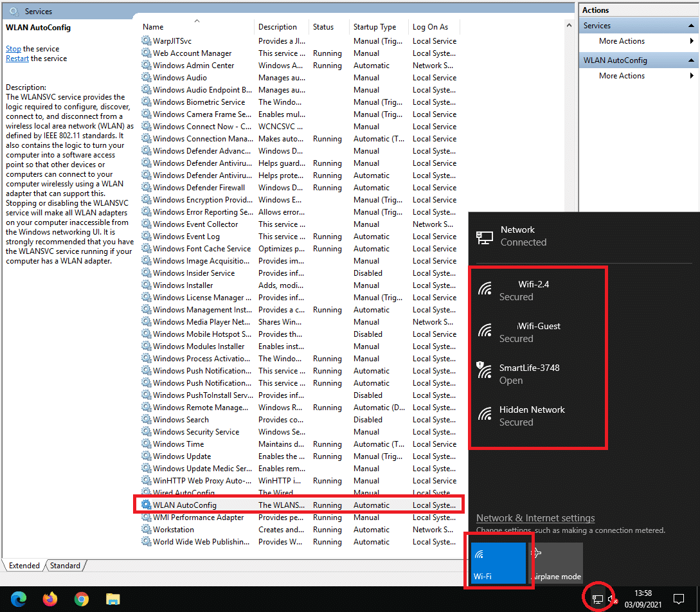Click the shielded Wi-Fi icon for SmartLife-3748

[484, 370]
